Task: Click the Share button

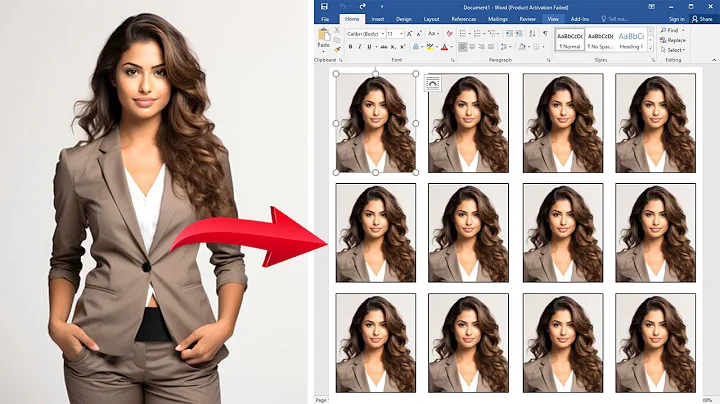Action: (x=702, y=19)
